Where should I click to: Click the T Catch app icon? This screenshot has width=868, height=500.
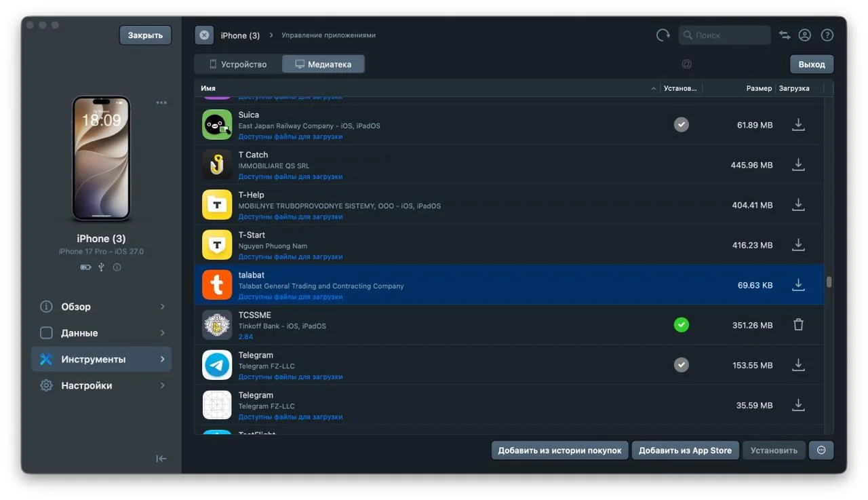click(x=217, y=165)
